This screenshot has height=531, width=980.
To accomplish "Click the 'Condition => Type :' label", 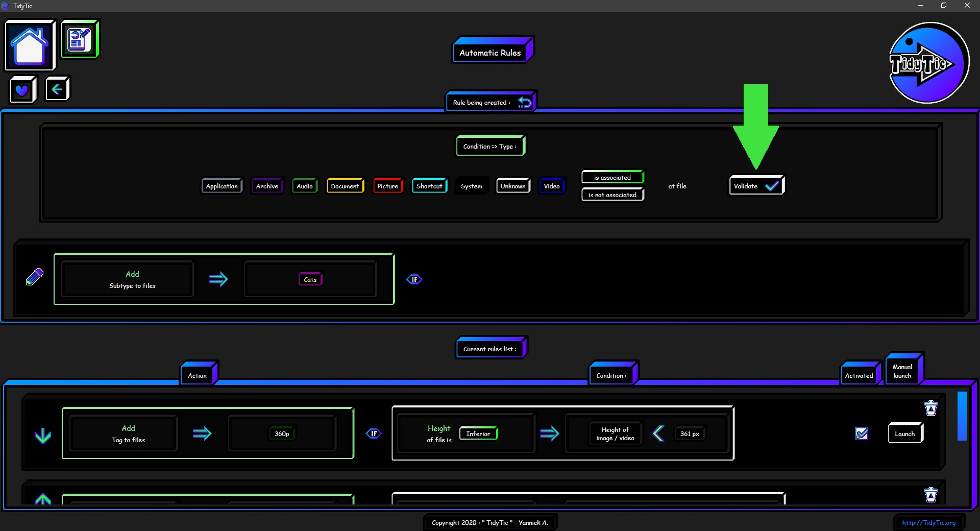I will (490, 146).
